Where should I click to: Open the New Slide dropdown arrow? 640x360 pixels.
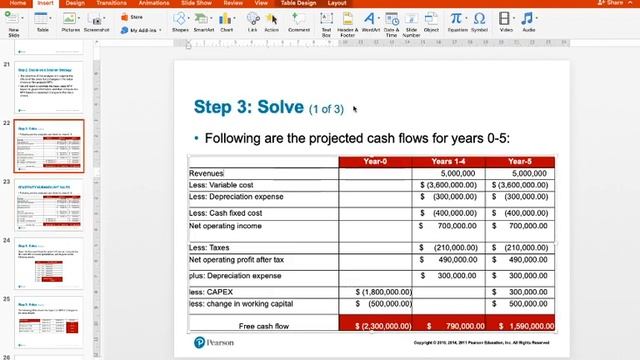pos(22,18)
